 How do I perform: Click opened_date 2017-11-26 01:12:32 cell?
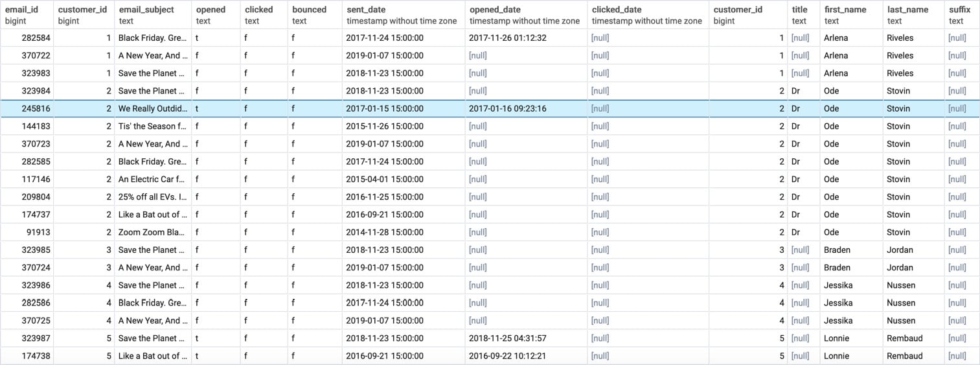(x=526, y=38)
